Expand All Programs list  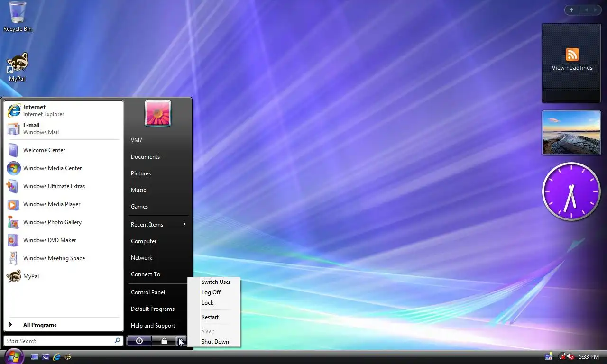(64, 325)
